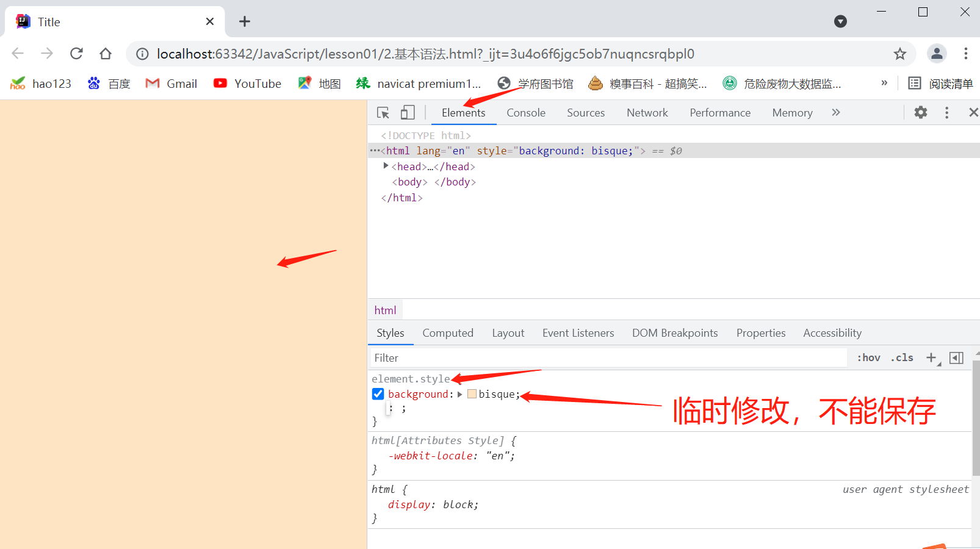Select the Properties pane tab
Viewport: 980px width, 549px height.
point(761,333)
